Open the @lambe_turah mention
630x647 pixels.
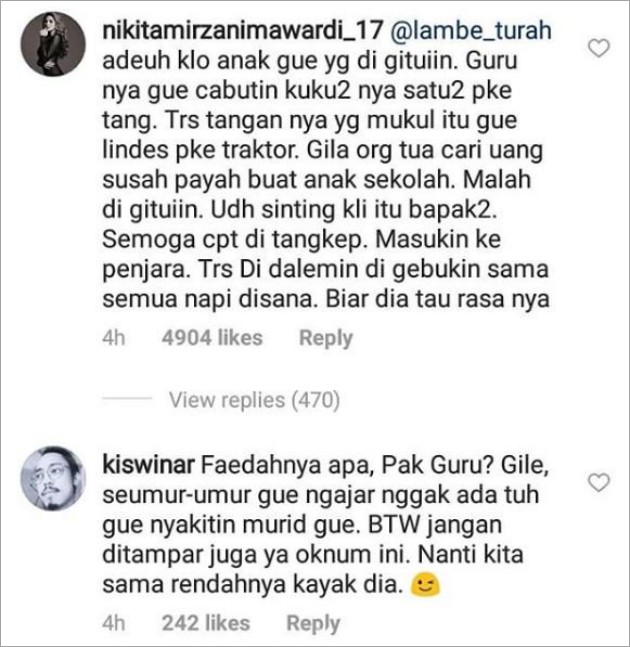(x=471, y=31)
